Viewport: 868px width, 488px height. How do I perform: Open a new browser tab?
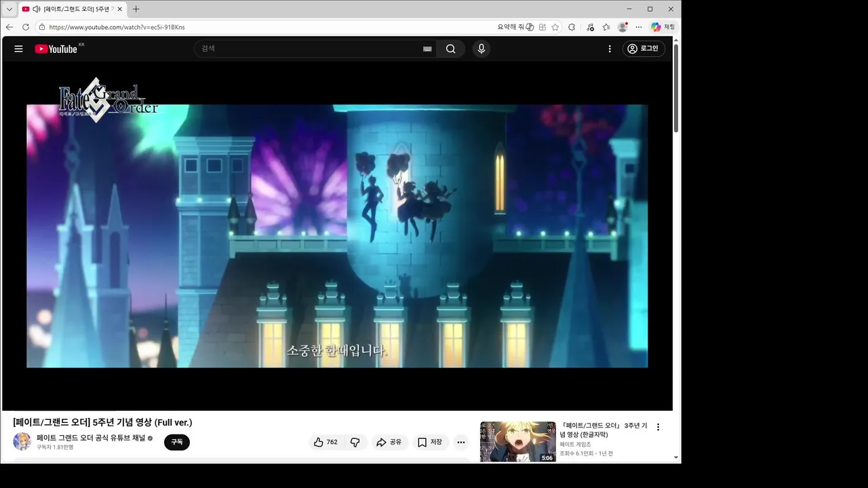[136, 9]
